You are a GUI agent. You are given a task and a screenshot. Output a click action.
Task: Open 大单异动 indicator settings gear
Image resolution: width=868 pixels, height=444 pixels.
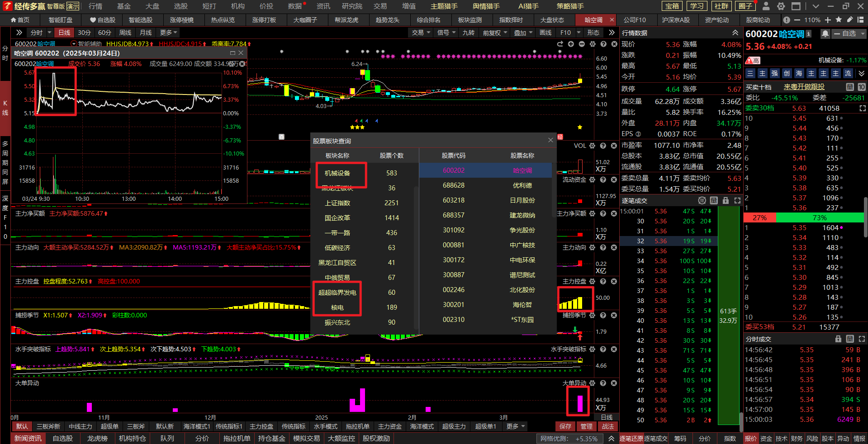[x=593, y=383]
